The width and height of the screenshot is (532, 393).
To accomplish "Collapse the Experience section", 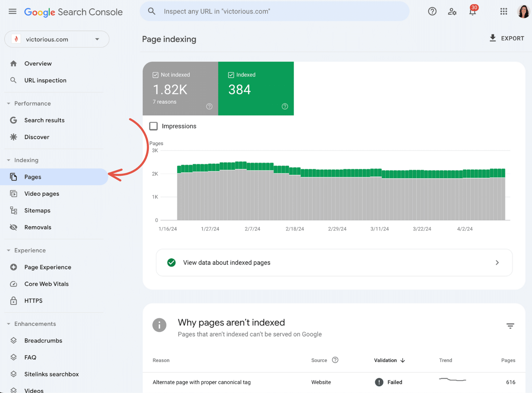I will click(x=8, y=250).
